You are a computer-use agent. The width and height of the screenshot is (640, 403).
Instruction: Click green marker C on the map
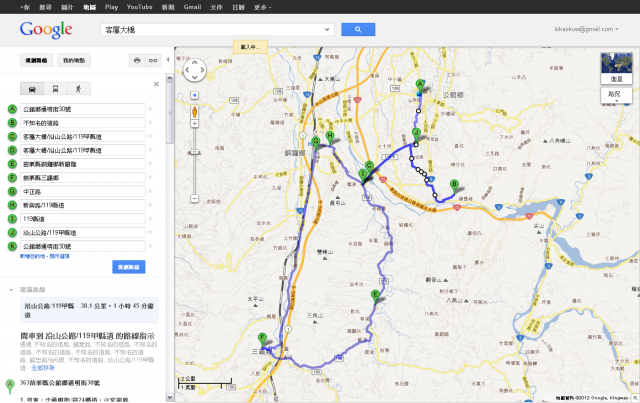pyautogui.click(x=369, y=167)
